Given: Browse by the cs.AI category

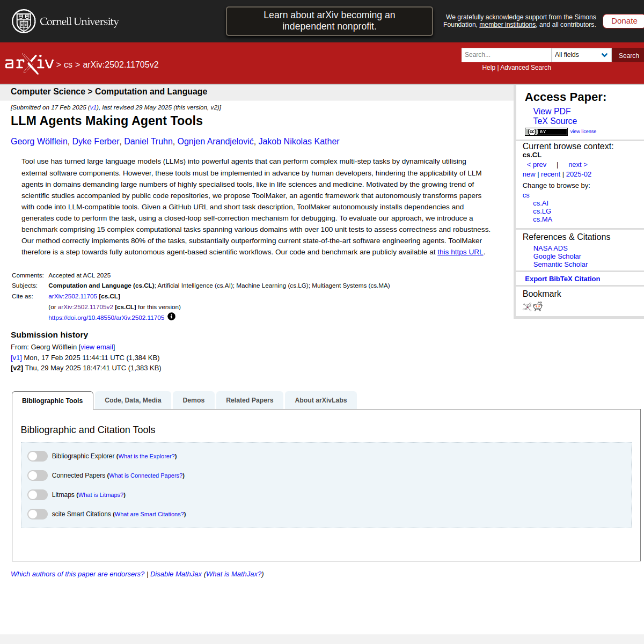Looking at the screenshot, I should (x=540, y=203).
